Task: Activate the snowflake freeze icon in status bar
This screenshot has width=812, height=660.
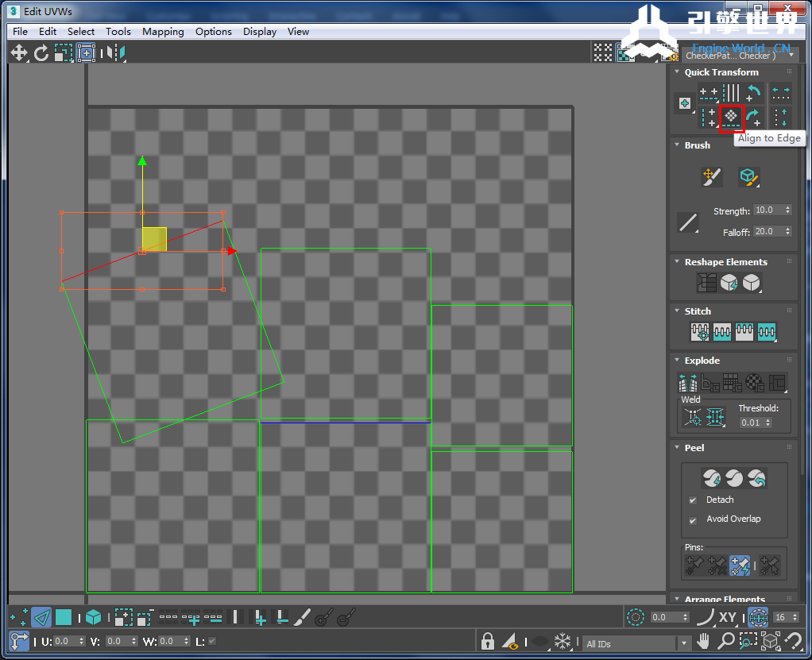Action: 563,641
